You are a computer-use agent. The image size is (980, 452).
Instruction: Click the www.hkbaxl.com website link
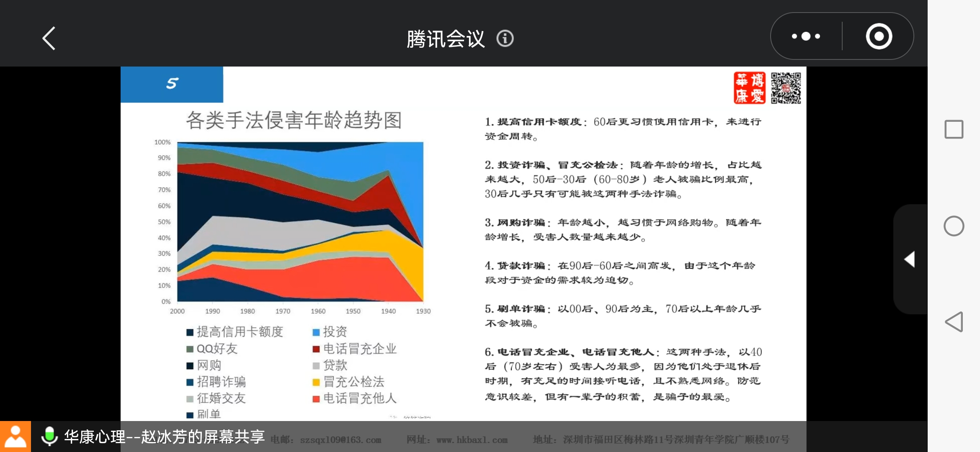coord(472,440)
